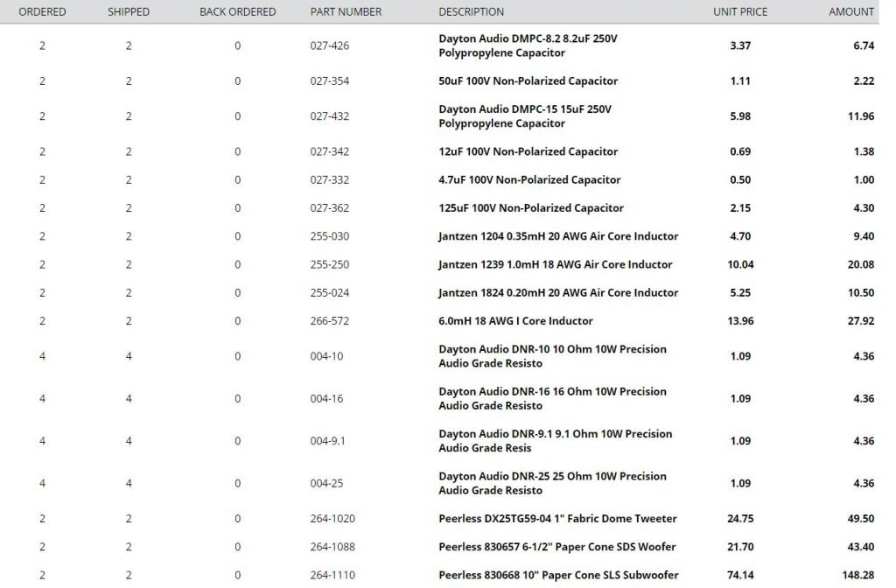Screen dimensions: 896x588
Task: Click unit price 13.96
Action: [x=740, y=321]
